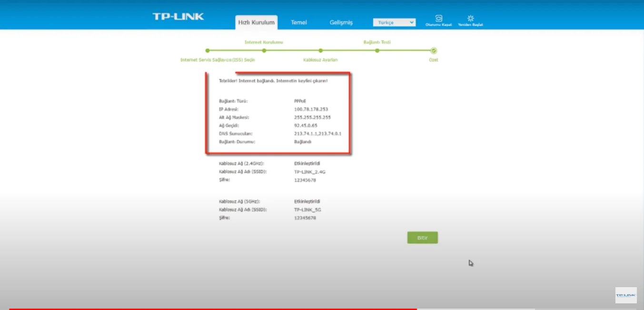Click the video progress bar at bottom
The width and height of the screenshot is (644, 310).
[322, 309]
